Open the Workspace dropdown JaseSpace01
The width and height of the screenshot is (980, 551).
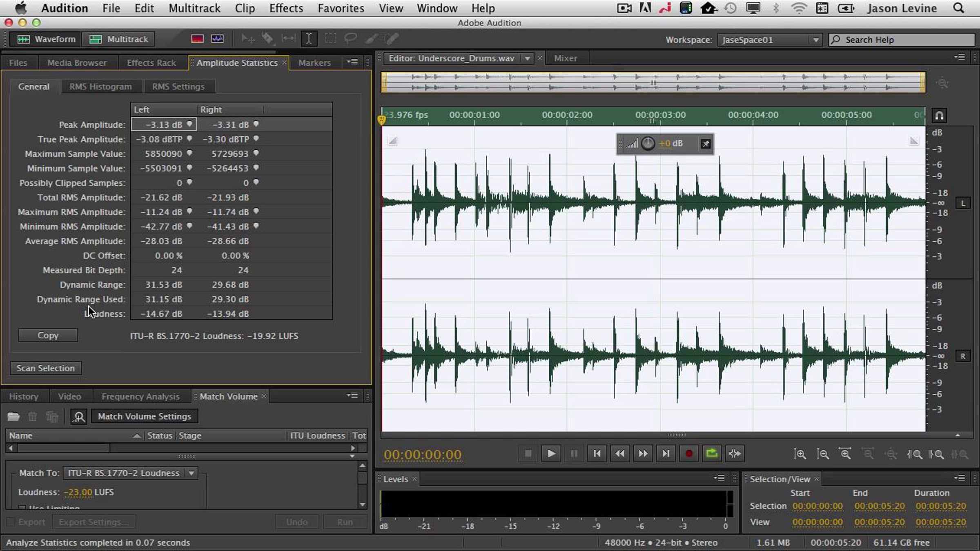768,40
